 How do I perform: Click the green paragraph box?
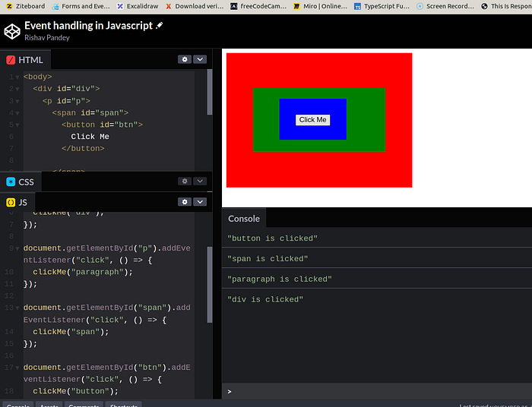[366, 120]
